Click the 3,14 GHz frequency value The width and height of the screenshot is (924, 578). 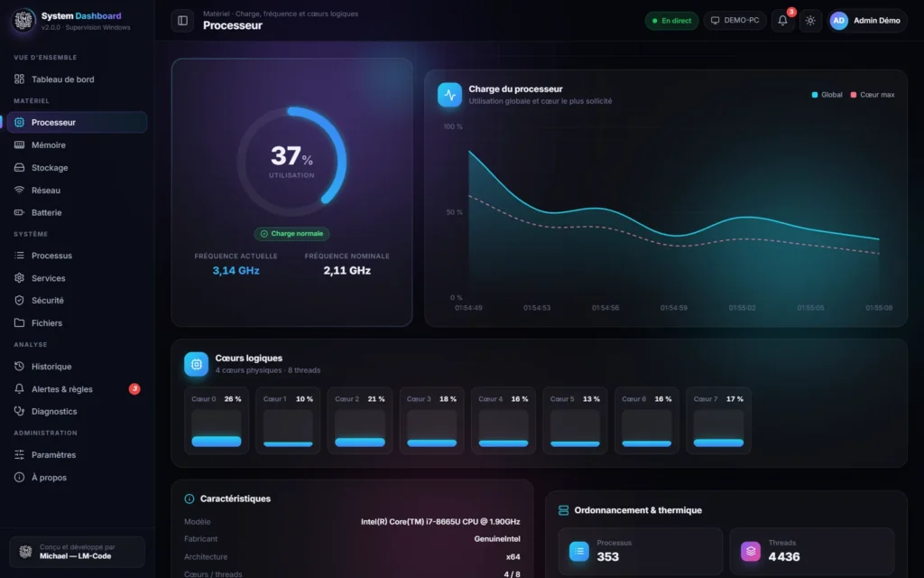click(236, 271)
